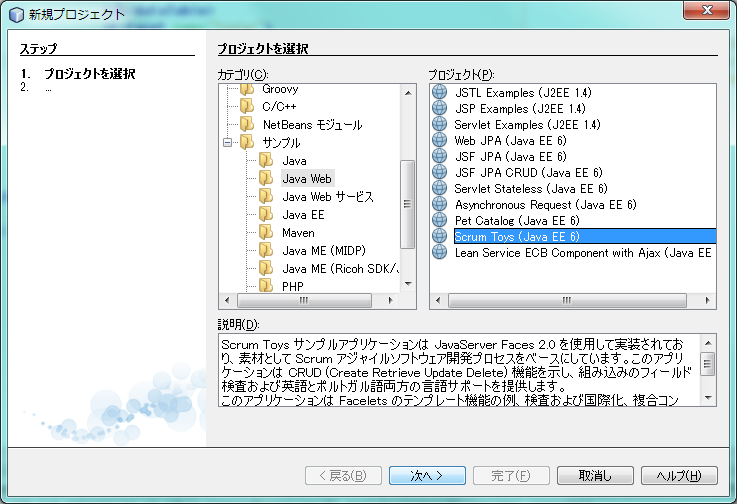This screenshot has width=737, height=504.
Task: Choose the JSTL Examples (J2EE 1.4) project
Action: pyautogui.click(x=523, y=93)
